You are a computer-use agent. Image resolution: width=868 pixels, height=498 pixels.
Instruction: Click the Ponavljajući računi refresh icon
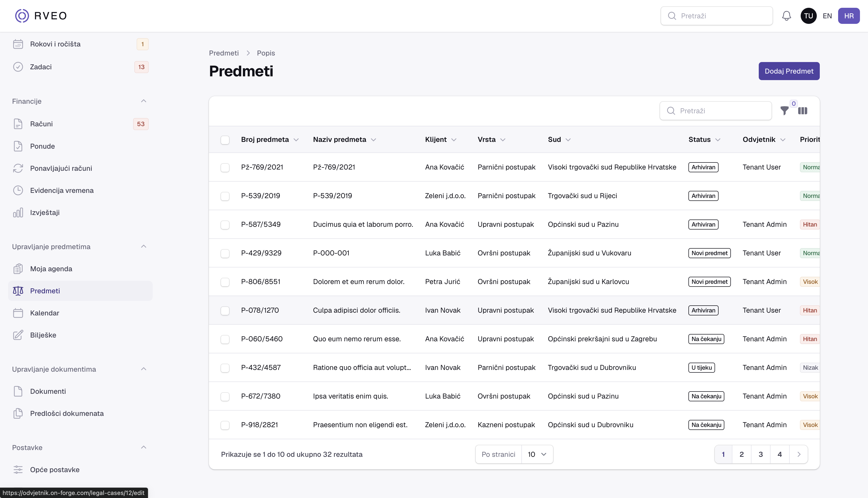click(x=18, y=168)
